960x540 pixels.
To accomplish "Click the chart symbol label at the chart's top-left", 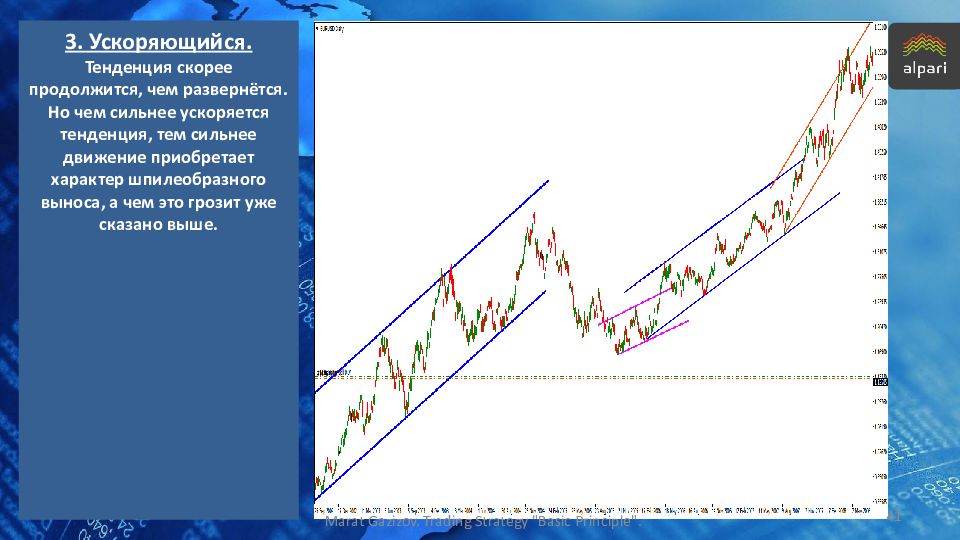I will tap(331, 29).
